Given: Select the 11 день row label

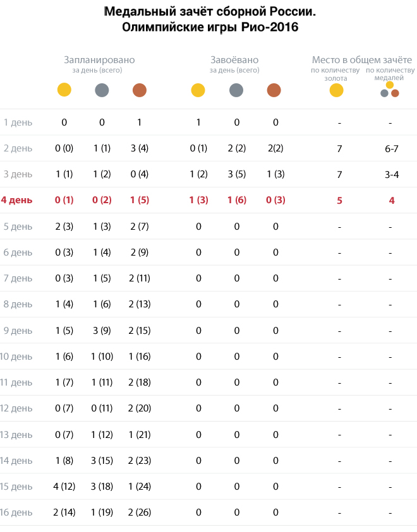Looking at the screenshot, I should [x=16, y=382].
